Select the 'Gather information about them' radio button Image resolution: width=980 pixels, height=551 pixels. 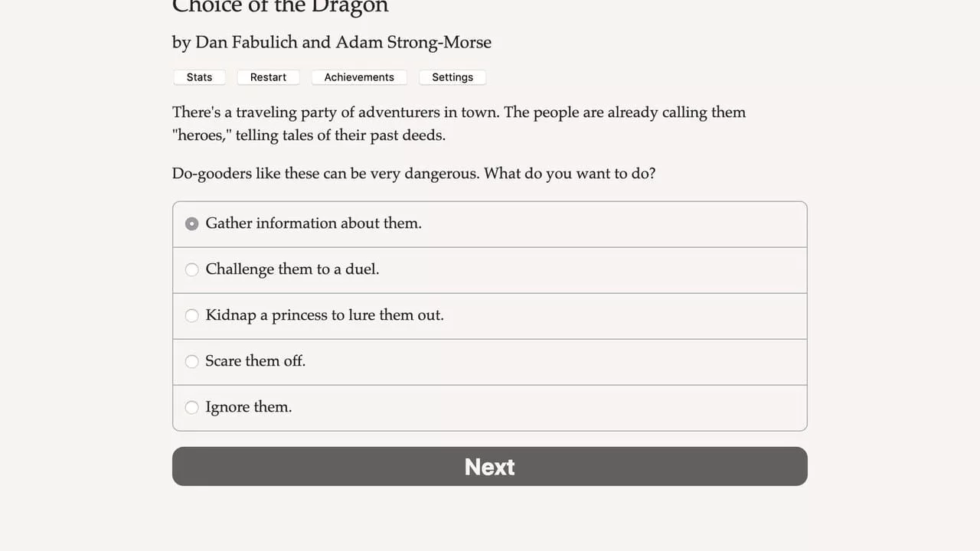click(x=192, y=223)
